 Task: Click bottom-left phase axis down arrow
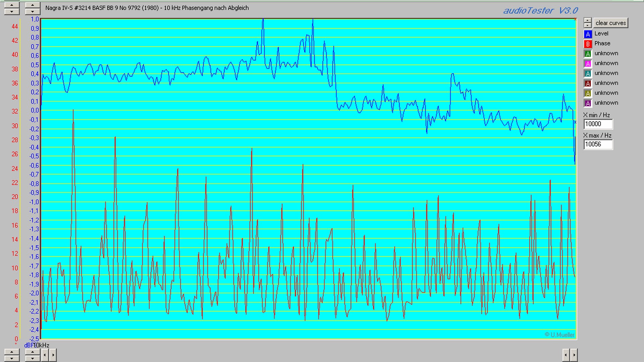[x=12, y=358]
